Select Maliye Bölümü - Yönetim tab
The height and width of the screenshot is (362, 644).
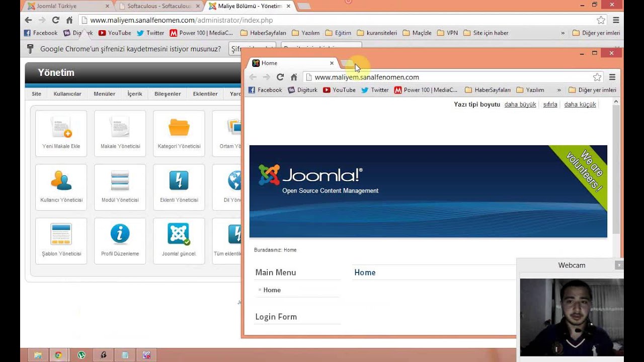tap(250, 6)
